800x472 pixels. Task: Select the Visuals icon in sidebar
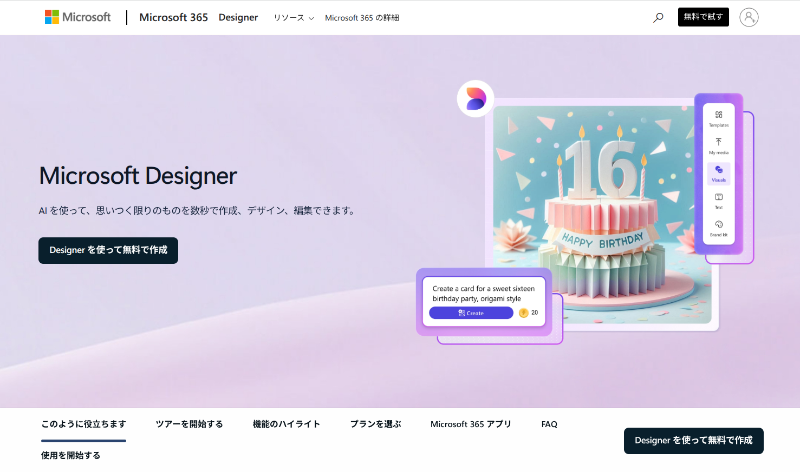pos(718,173)
